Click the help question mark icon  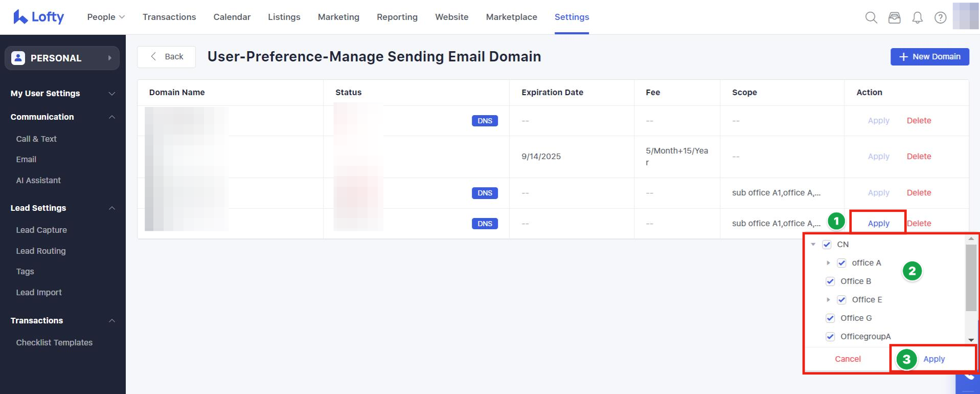tap(940, 18)
